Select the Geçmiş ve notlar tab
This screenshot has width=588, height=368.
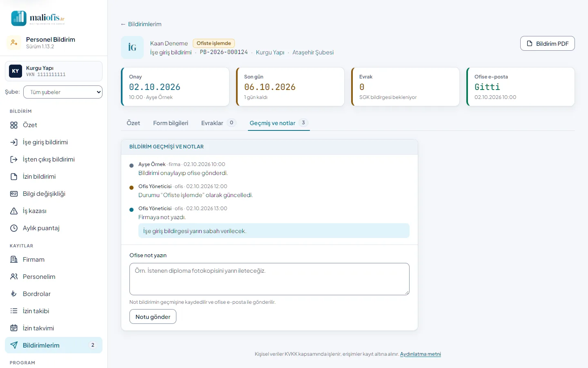tap(279, 123)
